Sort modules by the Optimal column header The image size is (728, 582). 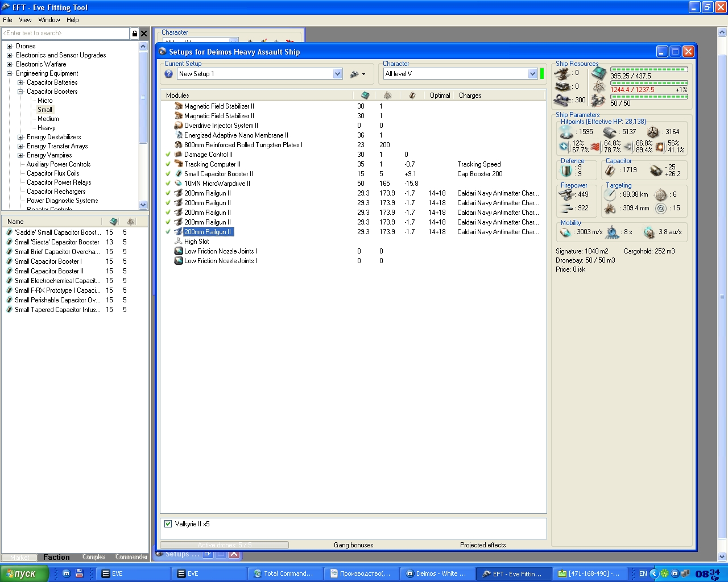tap(440, 95)
